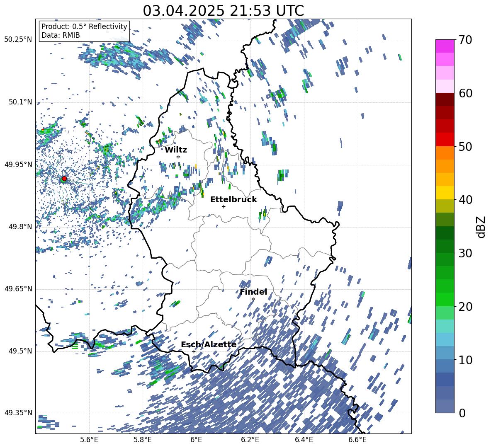
Task: Click the bright green colorbar segment above 20
Action: click(x=445, y=299)
